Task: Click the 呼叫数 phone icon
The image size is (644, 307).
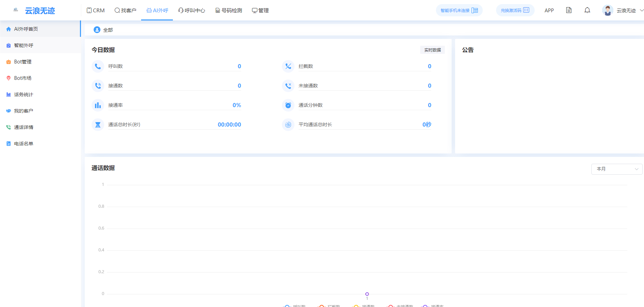Action: pyautogui.click(x=98, y=66)
